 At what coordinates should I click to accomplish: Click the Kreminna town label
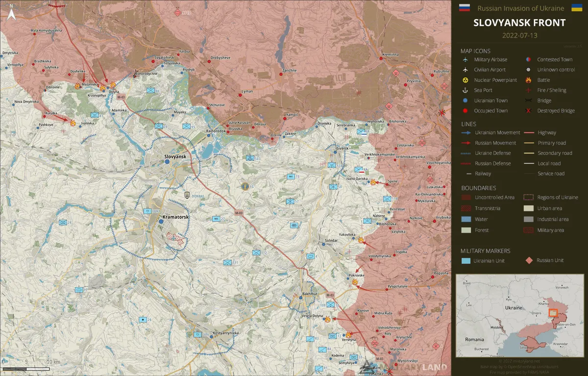click(x=391, y=55)
